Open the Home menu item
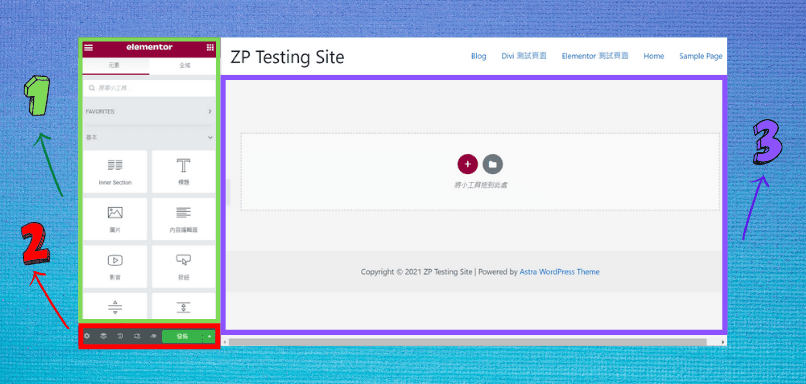Screen dimensions: 806x384 (654, 57)
